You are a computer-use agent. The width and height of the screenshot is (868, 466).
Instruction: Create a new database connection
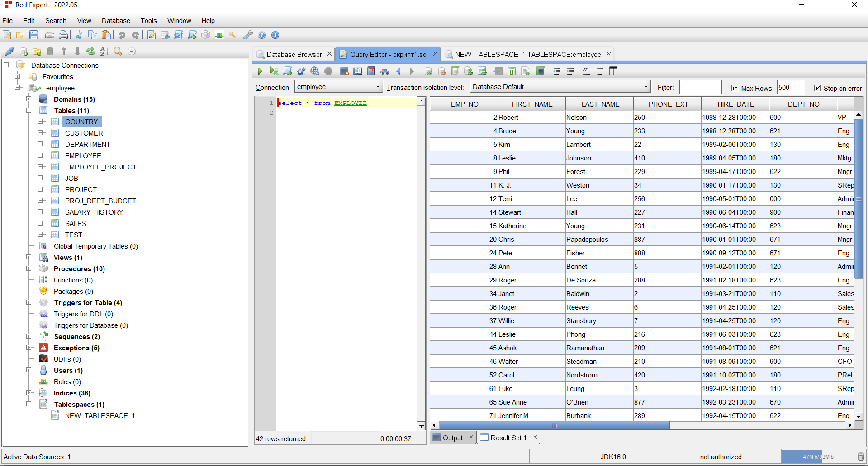point(24,51)
